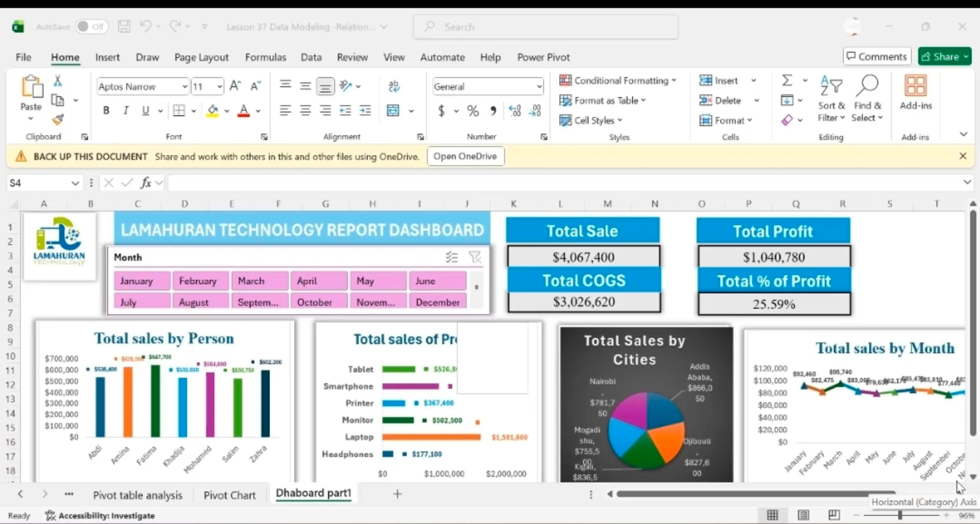Toggle multi-select on Month slicer

pos(452,258)
